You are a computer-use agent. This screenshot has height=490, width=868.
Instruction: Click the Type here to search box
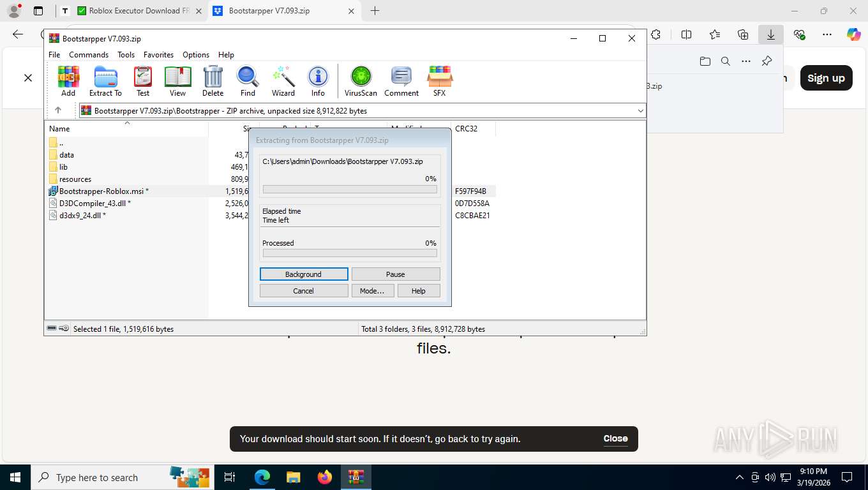click(121, 477)
